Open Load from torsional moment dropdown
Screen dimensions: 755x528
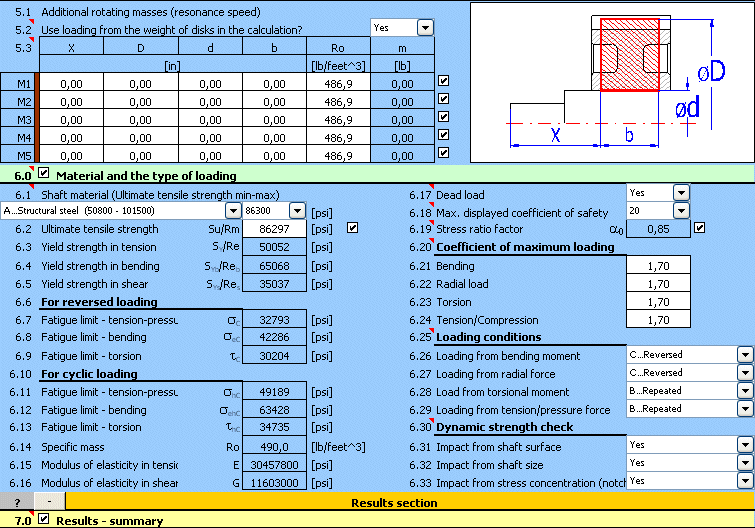click(x=745, y=390)
